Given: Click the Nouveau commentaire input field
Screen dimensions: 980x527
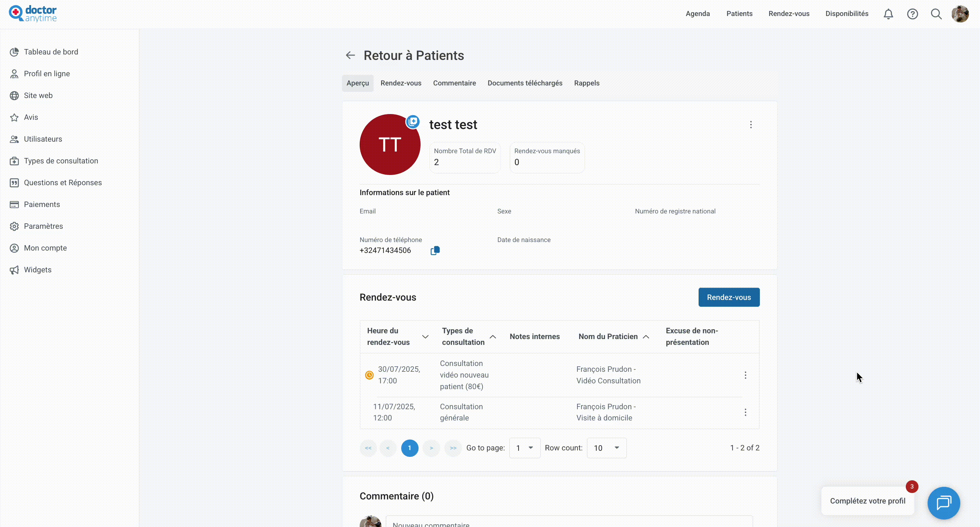Looking at the screenshot, I should tap(569, 523).
